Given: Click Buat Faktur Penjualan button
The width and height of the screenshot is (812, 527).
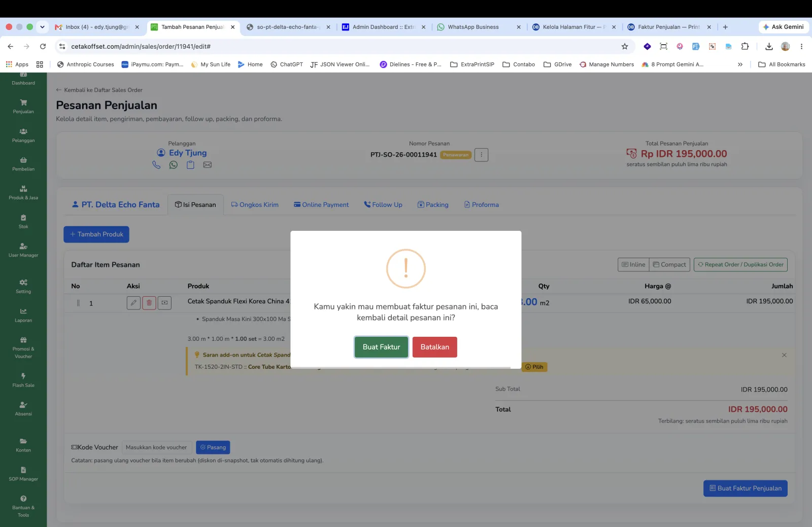Looking at the screenshot, I should click(x=745, y=488).
